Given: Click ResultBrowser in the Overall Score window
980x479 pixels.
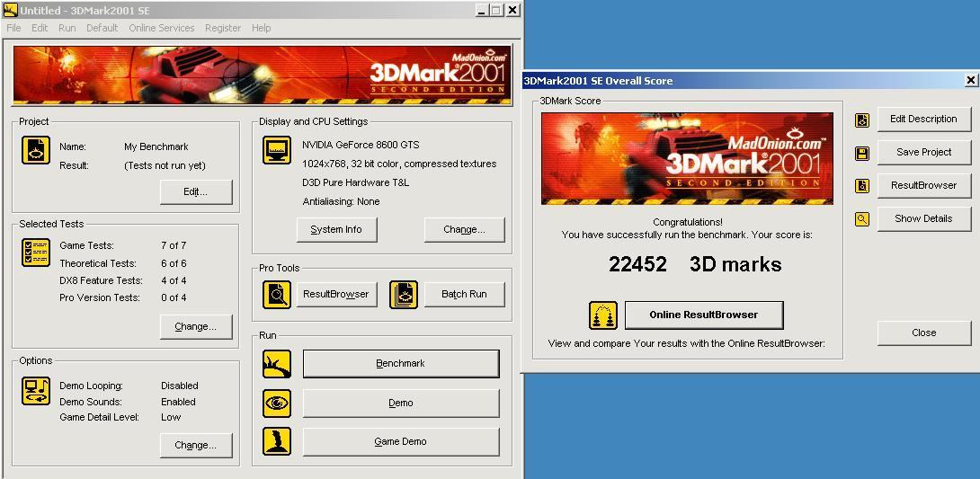Looking at the screenshot, I should pos(923,185).
